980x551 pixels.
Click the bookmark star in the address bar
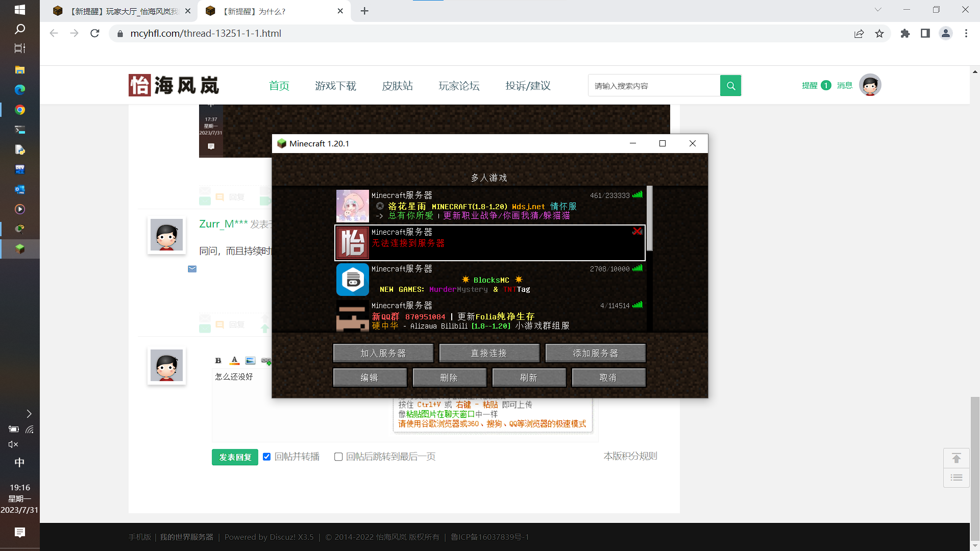[x=879, y=33]
